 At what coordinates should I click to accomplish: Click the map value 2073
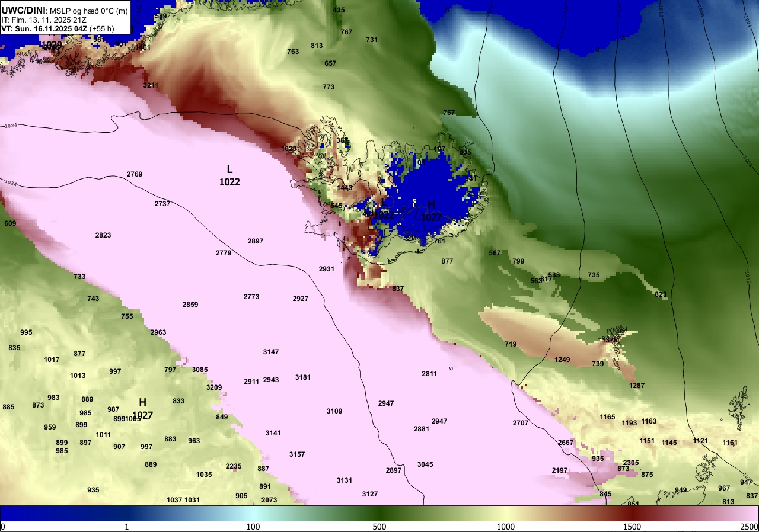(x=269, y=500)
